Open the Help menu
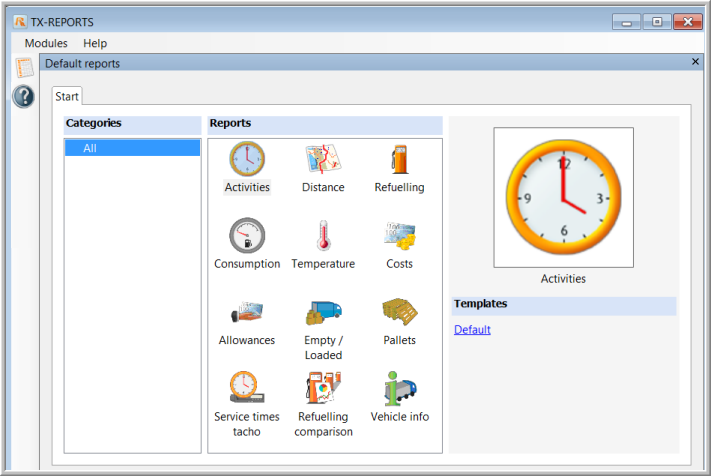 pyautogui.click(x=95, y=43)
